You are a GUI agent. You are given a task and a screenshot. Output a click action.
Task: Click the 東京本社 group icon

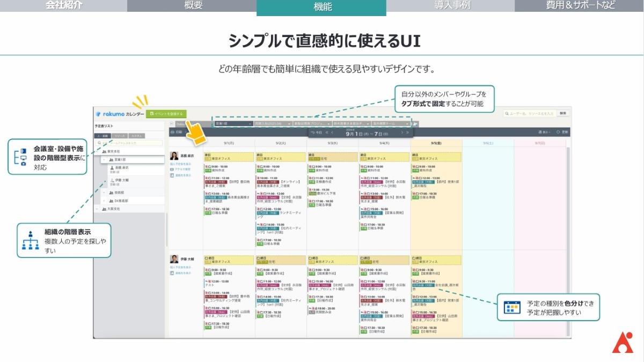coord(104,151)
